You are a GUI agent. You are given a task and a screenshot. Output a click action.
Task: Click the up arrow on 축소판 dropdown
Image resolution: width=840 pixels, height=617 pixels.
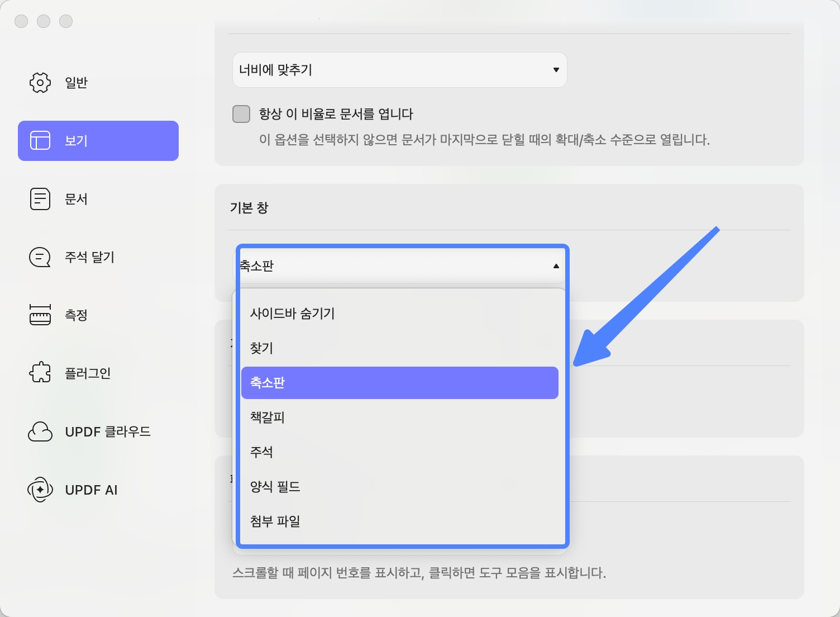tap(556, 266)
